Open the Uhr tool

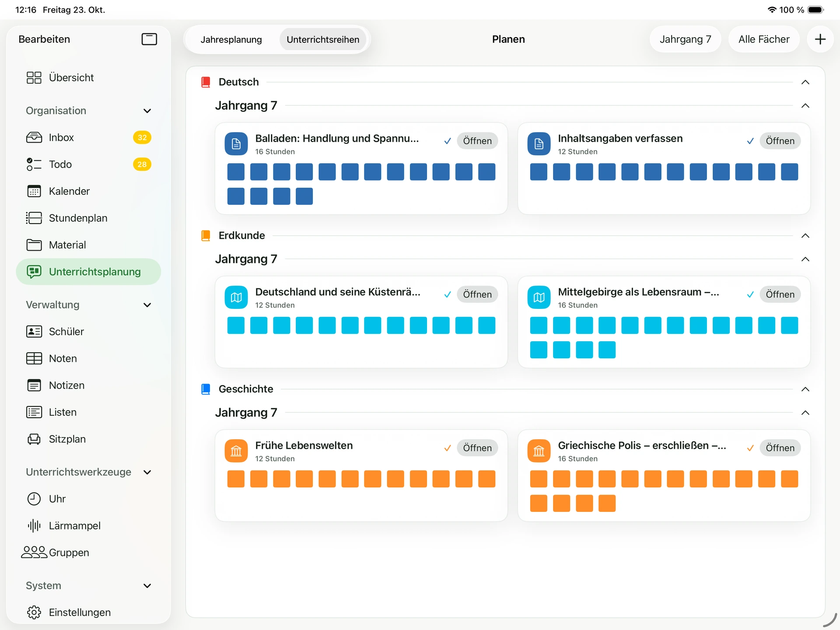click(88, 499)
